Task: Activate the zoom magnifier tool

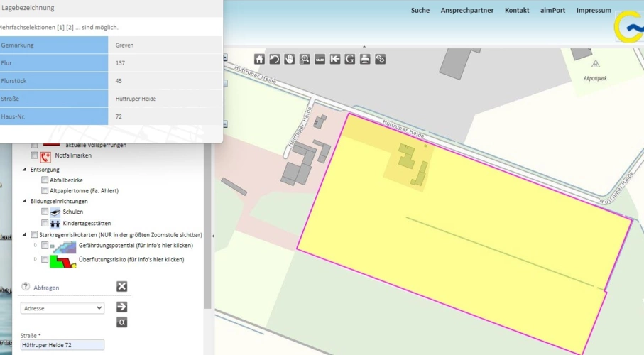Action: [x=305, y=59]
